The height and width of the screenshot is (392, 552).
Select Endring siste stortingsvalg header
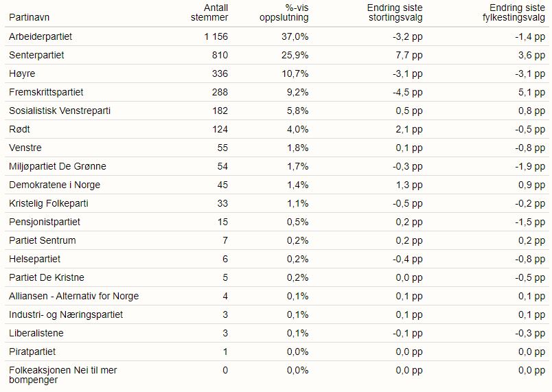pos(395,12)
